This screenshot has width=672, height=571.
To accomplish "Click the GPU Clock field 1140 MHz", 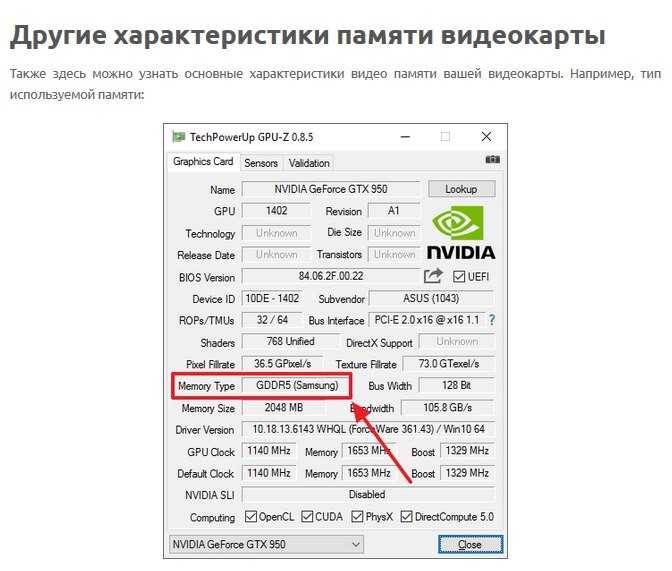I will [x=269, y=451].
